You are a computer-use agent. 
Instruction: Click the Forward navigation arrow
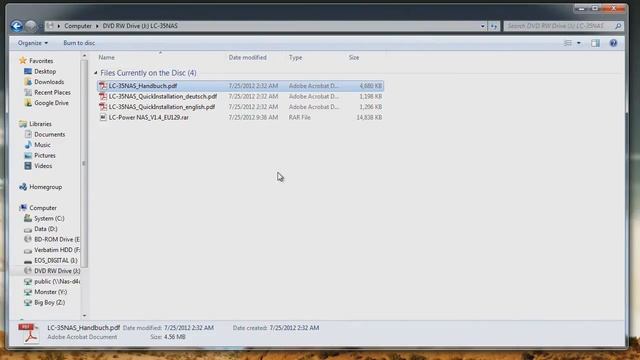click(31, 26)
